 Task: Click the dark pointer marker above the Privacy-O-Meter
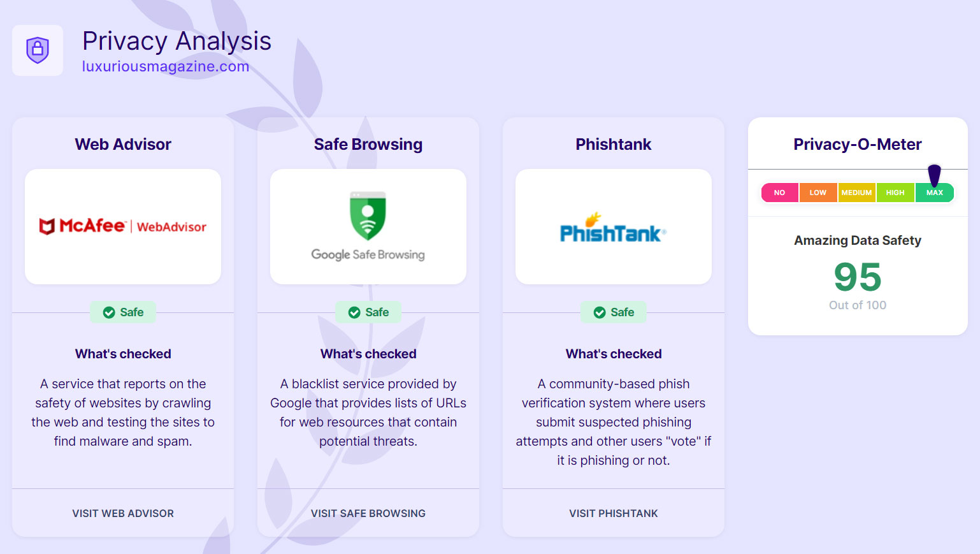[x=935, y=173]
